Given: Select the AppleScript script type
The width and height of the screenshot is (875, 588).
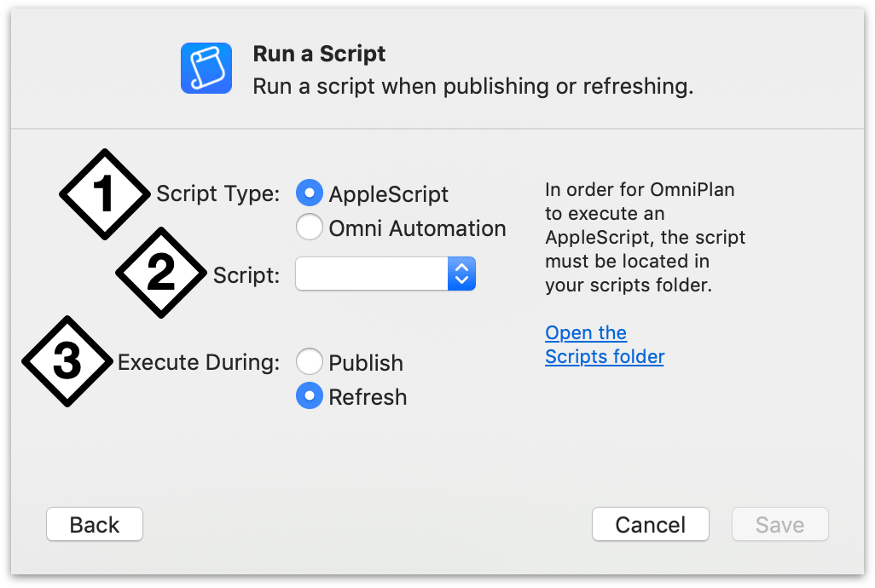Looking at the screenshot, I should coord(310,193).
